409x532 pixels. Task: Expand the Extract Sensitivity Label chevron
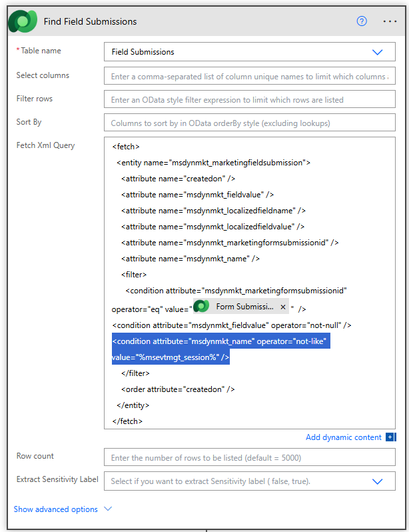378,481
